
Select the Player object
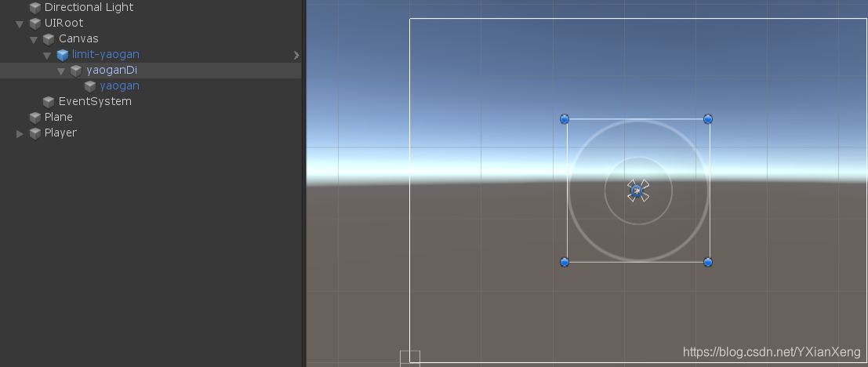[x=60, y=133]
